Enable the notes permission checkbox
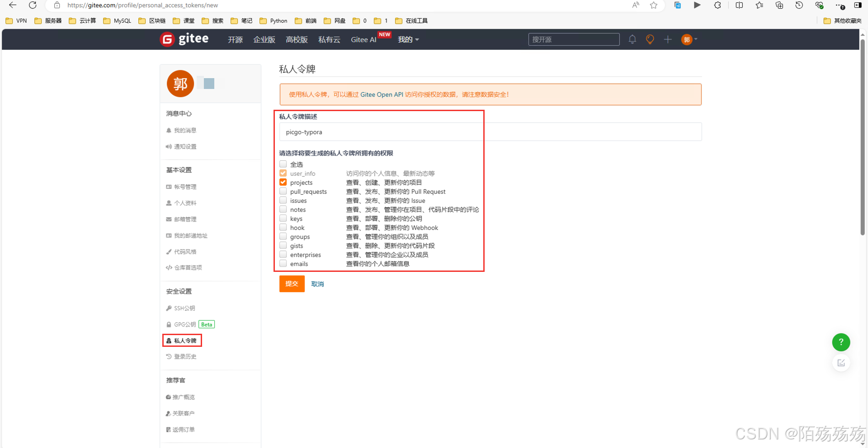868x448 pixels. tap(283, 209)
